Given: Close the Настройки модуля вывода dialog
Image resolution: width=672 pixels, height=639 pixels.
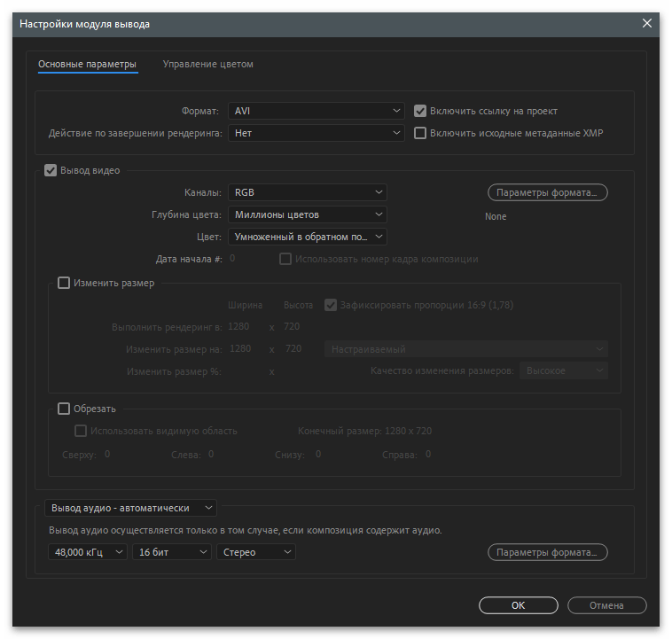Looking at the screenshot, I should [x=646, y=23].
